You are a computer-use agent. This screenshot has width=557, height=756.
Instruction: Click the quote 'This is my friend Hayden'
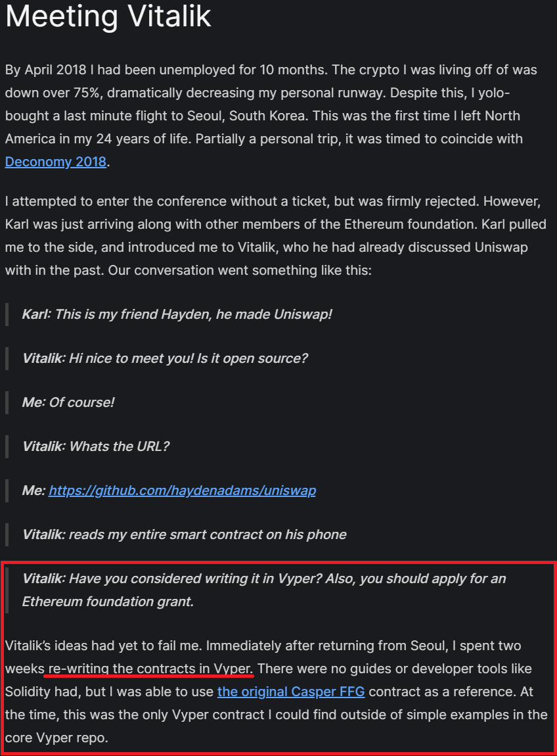[177, 314]
